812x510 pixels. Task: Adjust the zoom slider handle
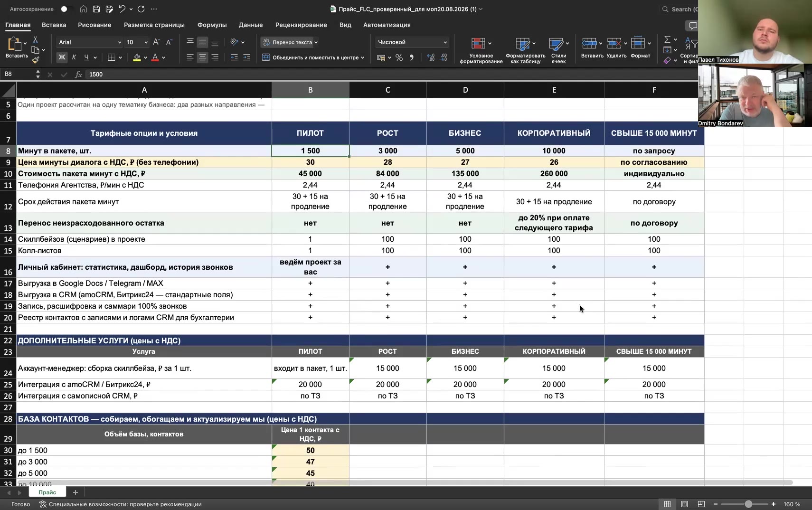[748, 504]
